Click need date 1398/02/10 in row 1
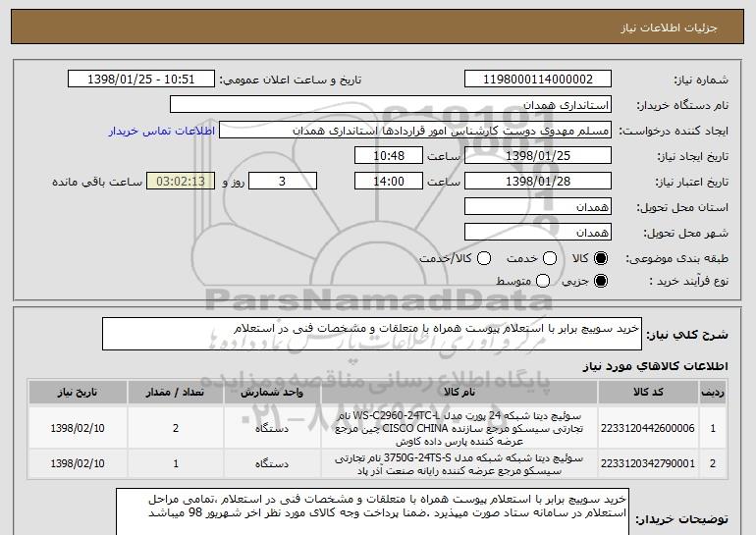This screenshot has height=535, width=756. 78,428
